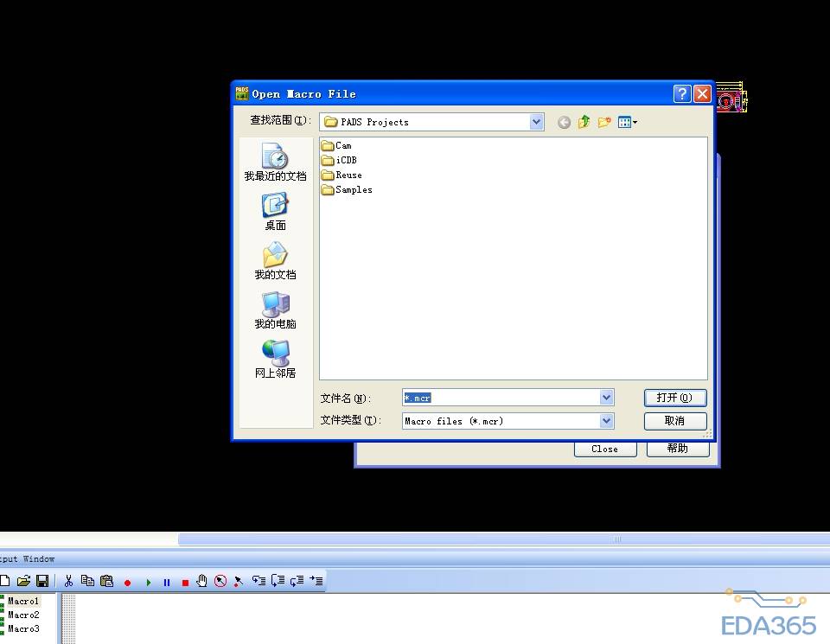Pause the macro with the blue Pause icon
Screen dimensions: 830x644
pyautogui.click(x=167, y=583)
